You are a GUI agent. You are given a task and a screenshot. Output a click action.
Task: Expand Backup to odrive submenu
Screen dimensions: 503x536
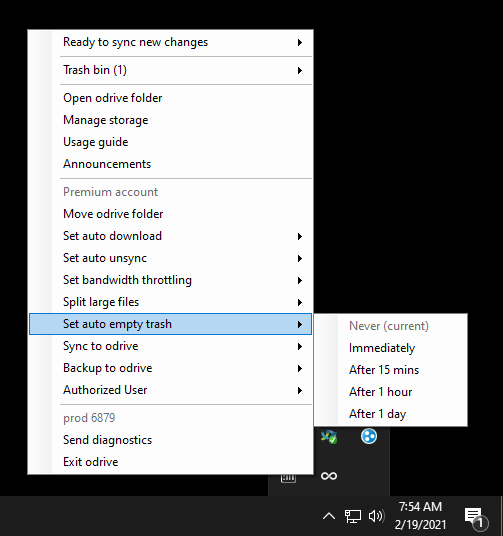tap(170, 368)
